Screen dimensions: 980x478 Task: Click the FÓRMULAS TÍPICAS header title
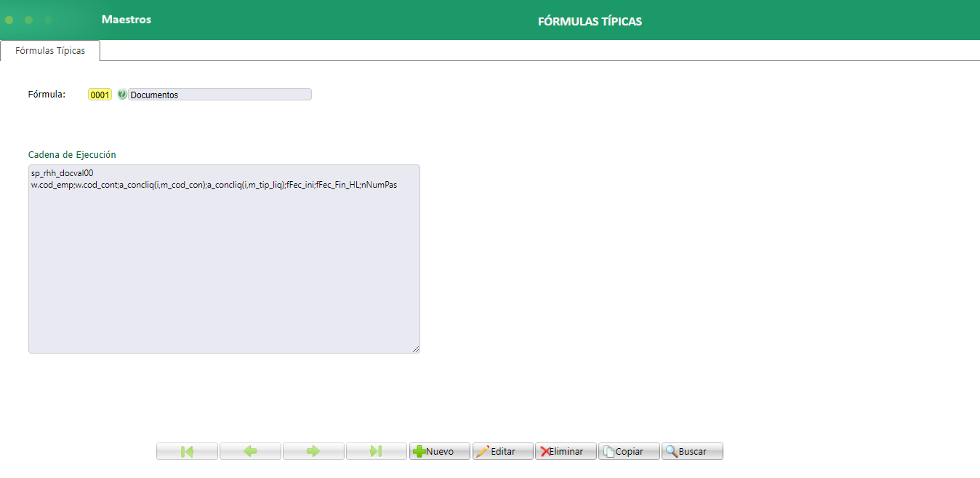click(x=590, y=21)
